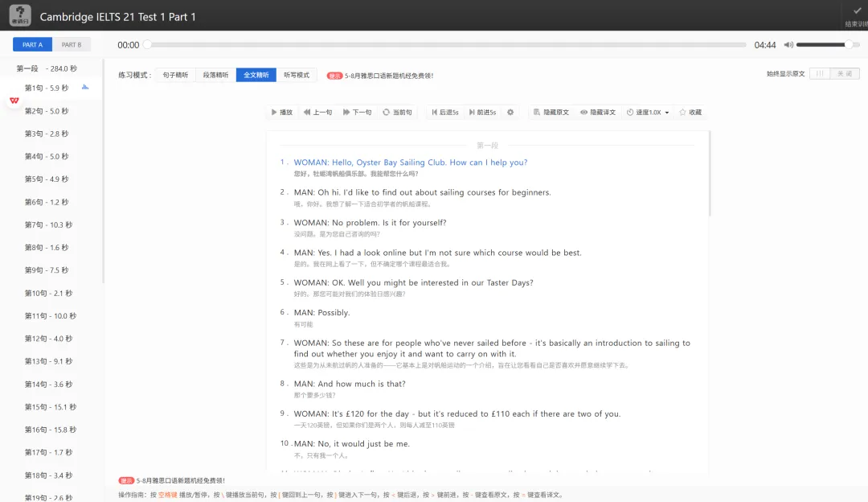Select sentence 第14句 - 3.6 秒

48,384
